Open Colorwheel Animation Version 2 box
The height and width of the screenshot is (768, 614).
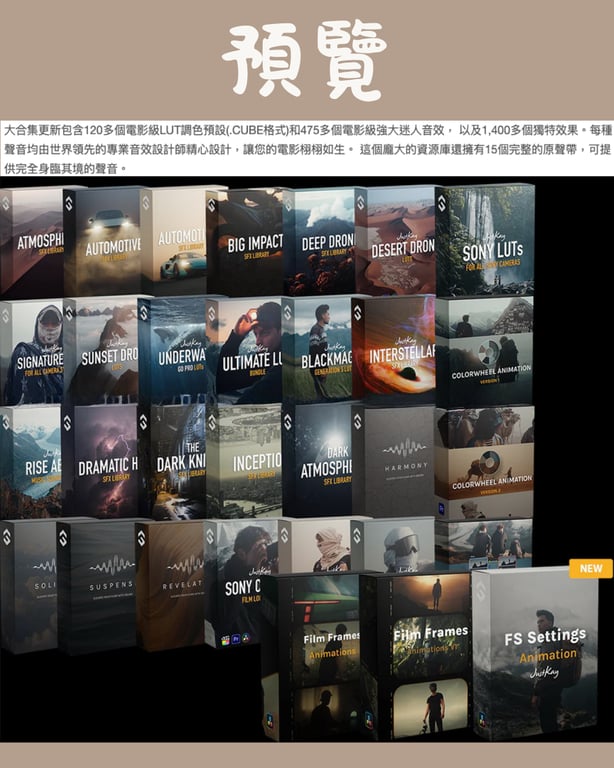tap(484, 462)
